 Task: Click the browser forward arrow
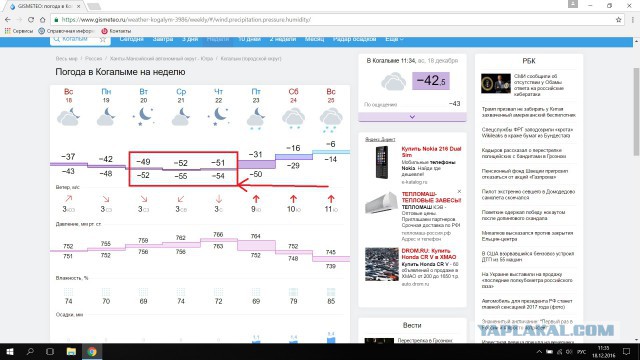pyautogui.click(x=19, y=20)
